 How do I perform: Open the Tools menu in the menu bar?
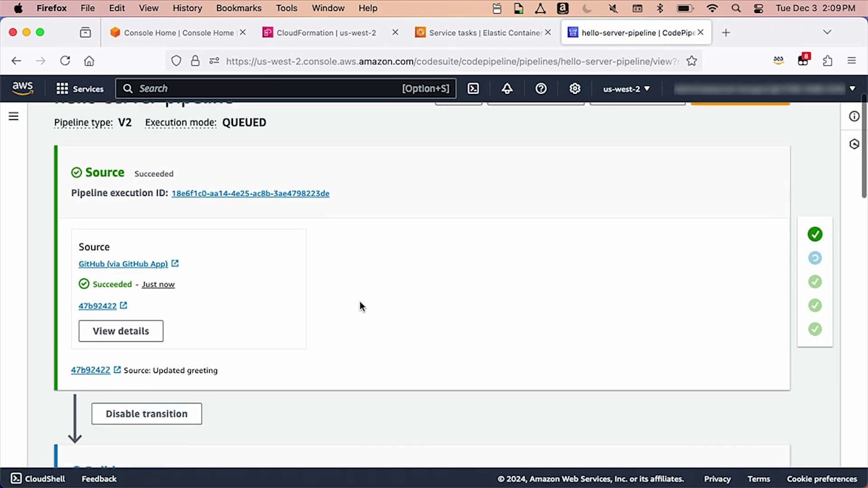(x=286, y=8)
